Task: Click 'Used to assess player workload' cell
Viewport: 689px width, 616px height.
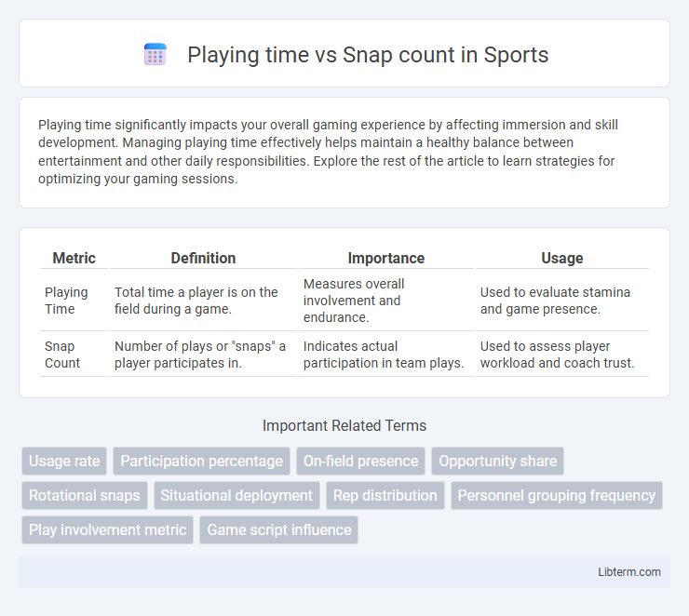Action: pyautogui.click(x=562, y=355)
